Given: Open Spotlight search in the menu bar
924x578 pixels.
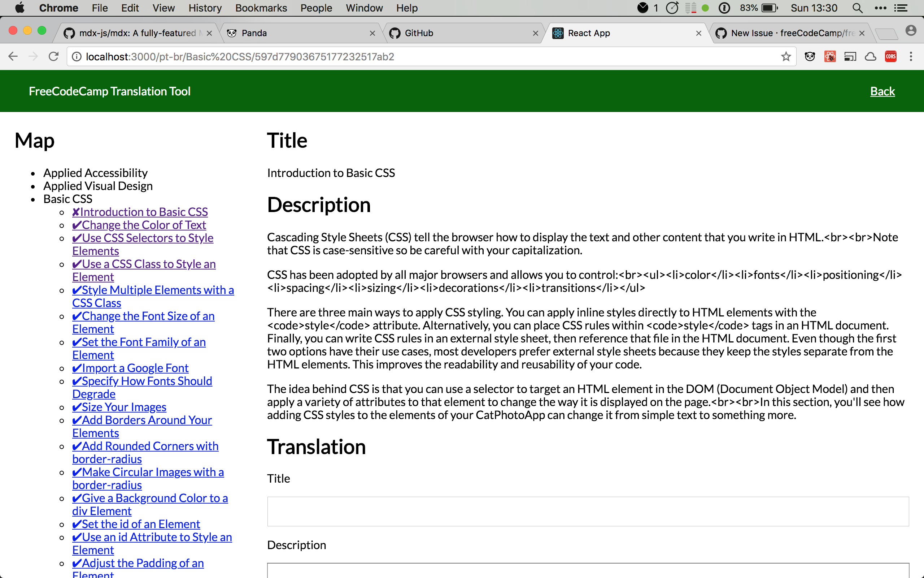Looking at the screenshot, I should click(858, 8).
